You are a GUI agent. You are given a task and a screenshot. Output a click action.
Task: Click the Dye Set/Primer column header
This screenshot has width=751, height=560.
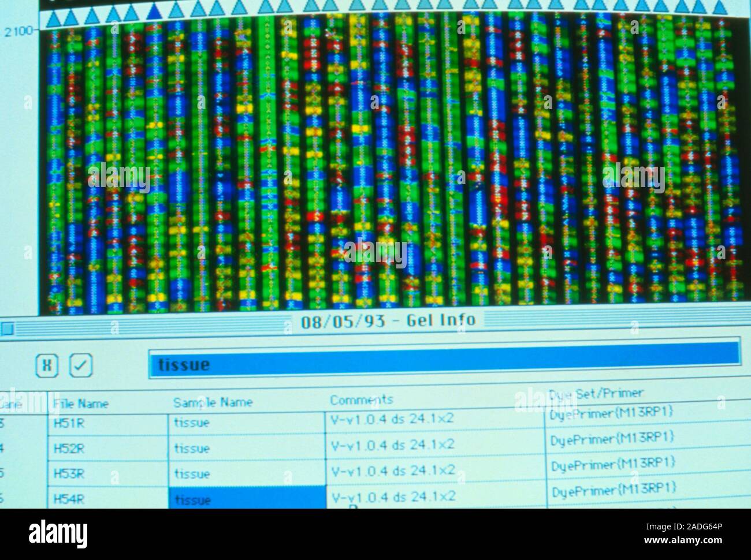pyautogui.click(x=596, y=394)
